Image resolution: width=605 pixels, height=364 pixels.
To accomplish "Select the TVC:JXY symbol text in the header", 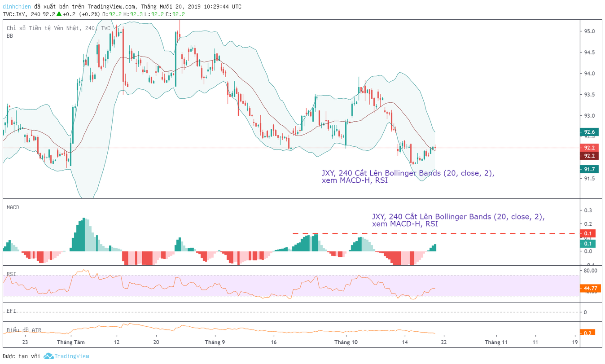I will pyautogui.click(x=14, y=14).
